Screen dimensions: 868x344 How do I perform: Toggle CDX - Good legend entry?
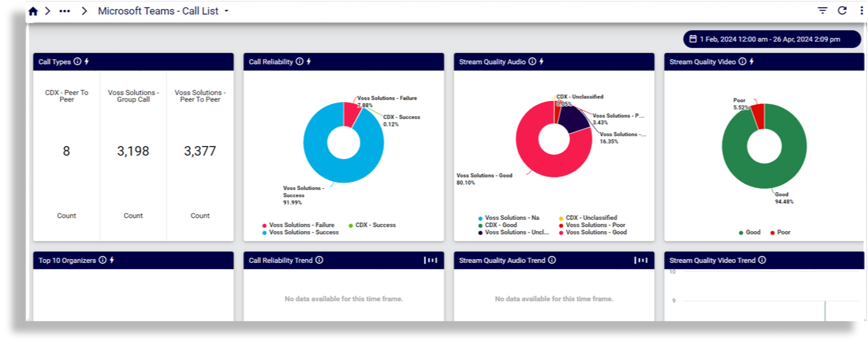[498, 225]
